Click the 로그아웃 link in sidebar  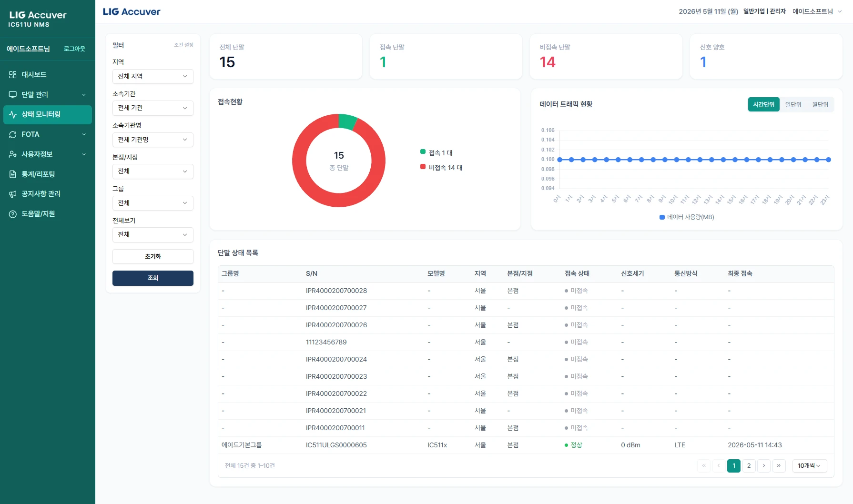pyautogui.click(x=74, y=49)
